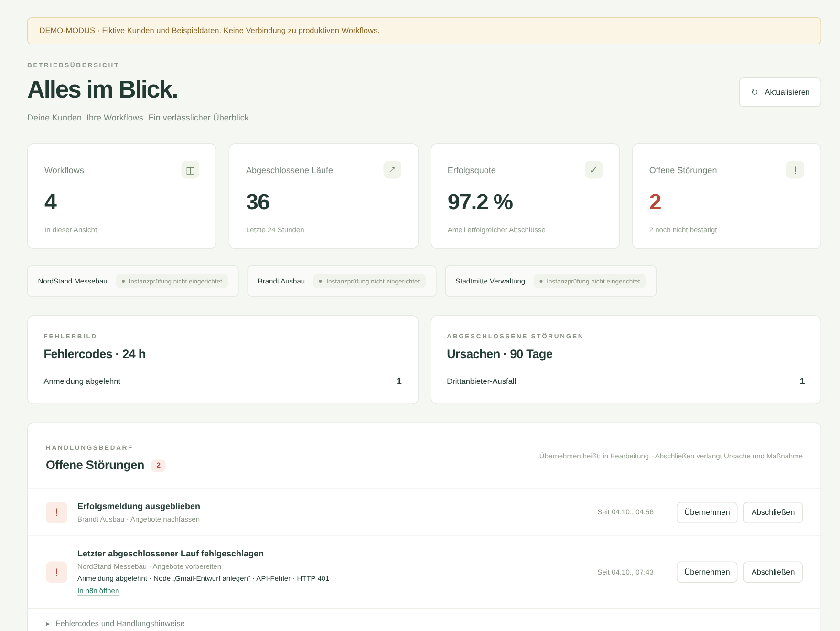Click the '97.2 %' success rate value

click(480, 202)
